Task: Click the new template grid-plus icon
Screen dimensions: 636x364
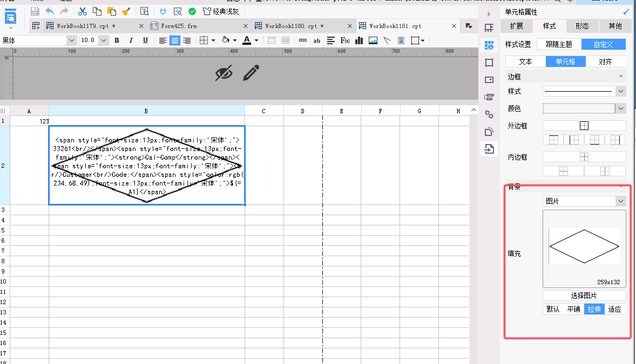Action: tap(36, 26)
